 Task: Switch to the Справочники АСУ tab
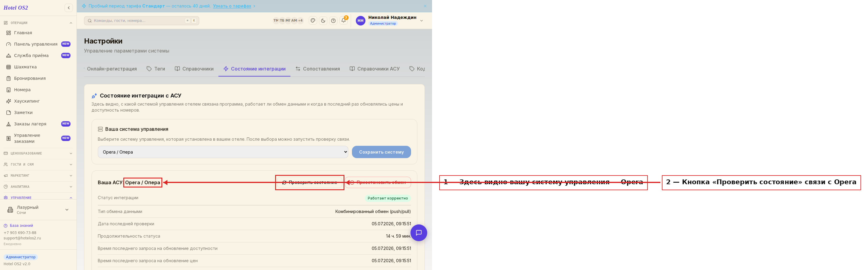click(x=374, y=69)
